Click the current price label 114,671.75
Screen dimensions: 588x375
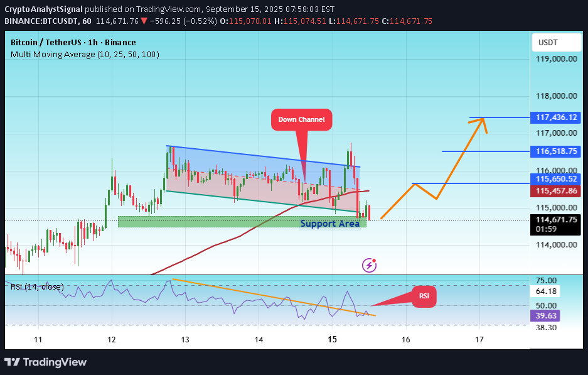pyautogui.click(x=556, y=220)
